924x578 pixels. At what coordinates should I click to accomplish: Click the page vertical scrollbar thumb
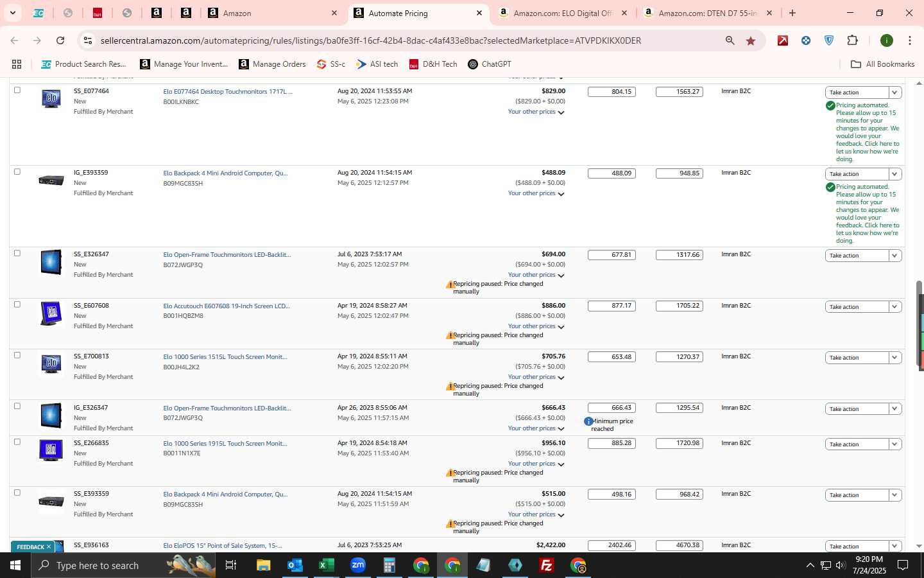coord(919,324)
